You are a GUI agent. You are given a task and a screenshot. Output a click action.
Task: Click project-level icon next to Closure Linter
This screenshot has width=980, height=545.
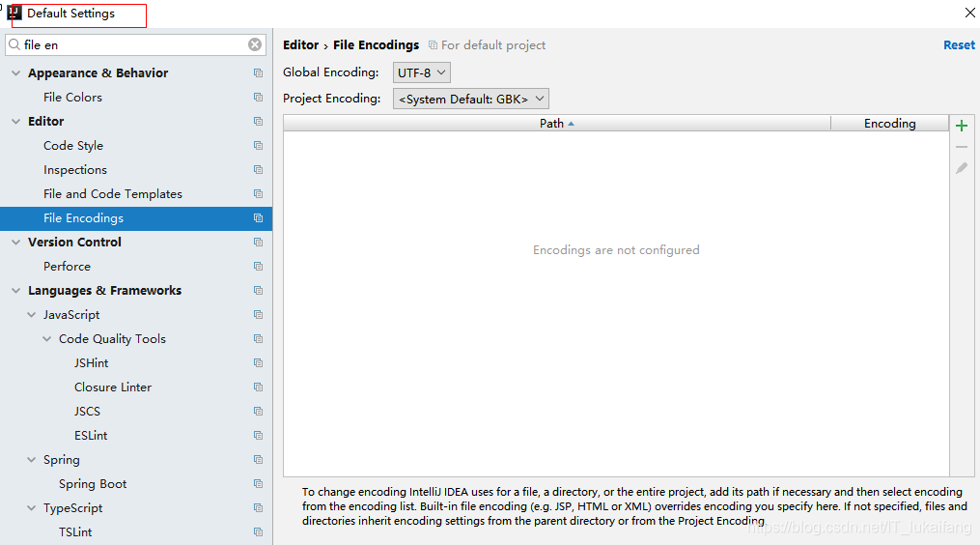258,387
